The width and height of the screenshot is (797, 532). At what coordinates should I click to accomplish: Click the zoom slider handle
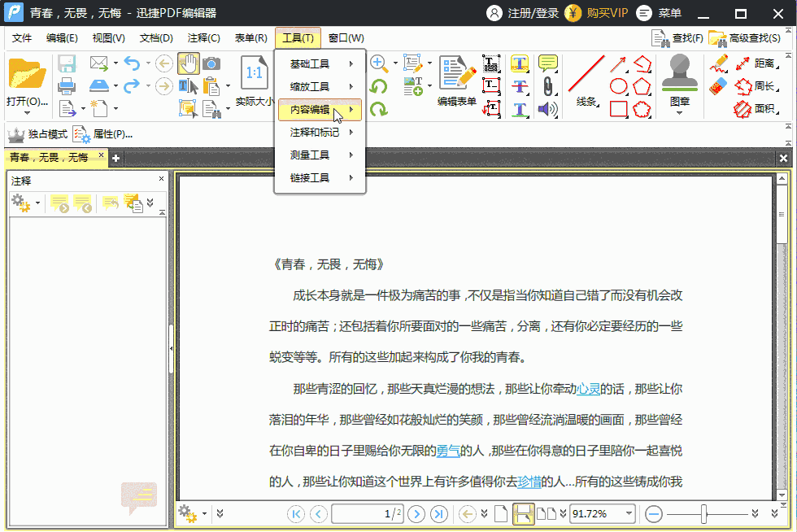(704, 513)
